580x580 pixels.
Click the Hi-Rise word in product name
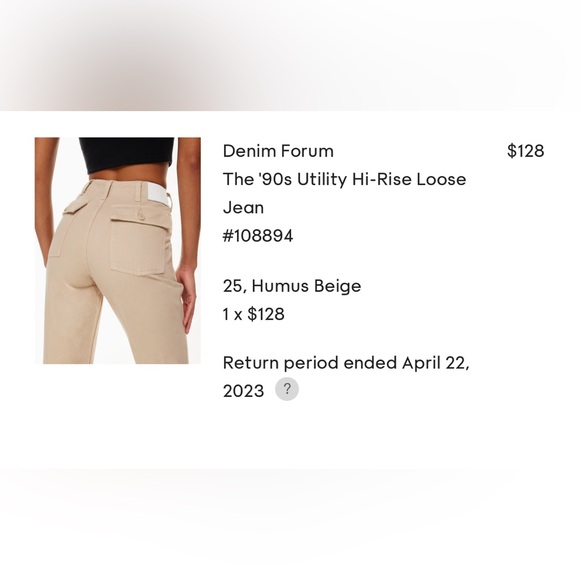coord(382,179)
